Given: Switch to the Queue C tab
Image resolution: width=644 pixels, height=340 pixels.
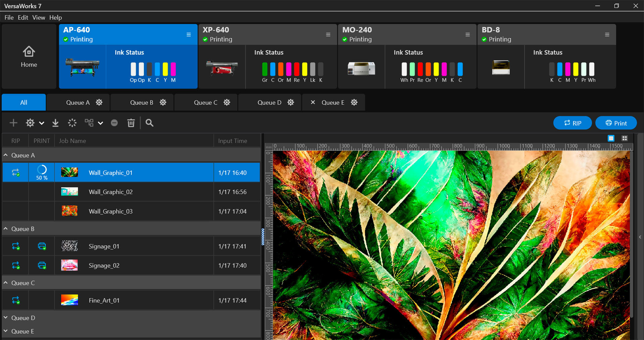Looking at the screenshot, I should [205, 103].
